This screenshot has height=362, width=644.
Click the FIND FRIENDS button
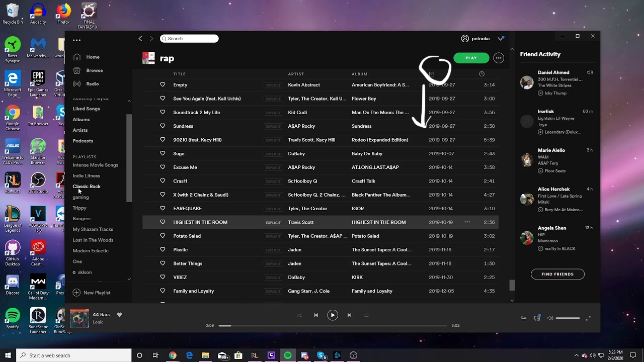click(557, 274)
